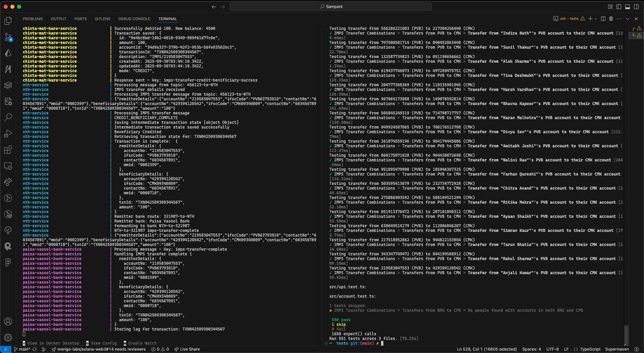Image resolution: width=644 pixels, height=353 pixels.
Task: Open terminal more actions ellipsis
Action: pos(619,18)
